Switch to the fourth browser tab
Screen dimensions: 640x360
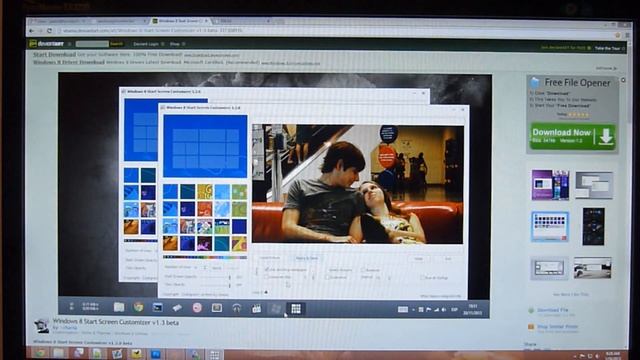click(x=241, y=21)
